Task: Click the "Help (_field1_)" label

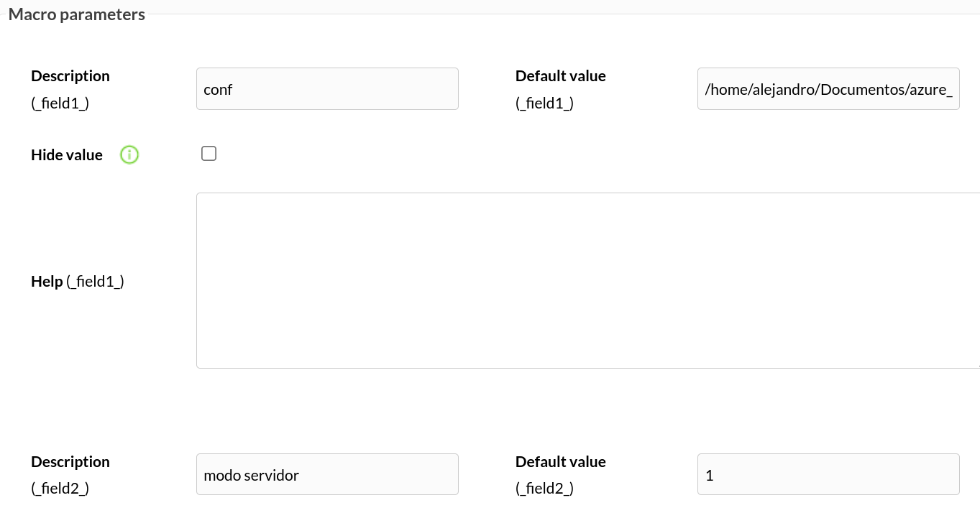Action: pyautogui.click(x=78, y=282)
